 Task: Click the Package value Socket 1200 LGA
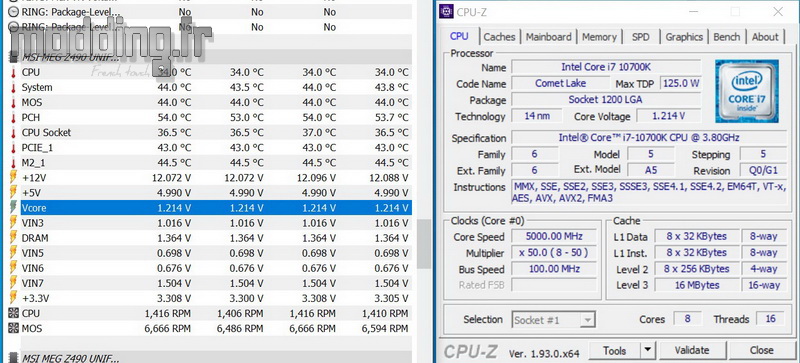click(x=606, y=100)
